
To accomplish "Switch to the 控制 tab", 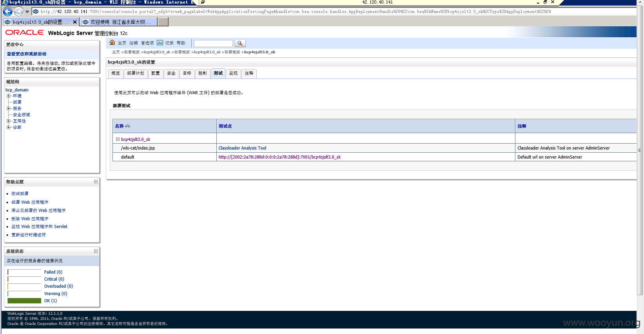I will 202,73.
